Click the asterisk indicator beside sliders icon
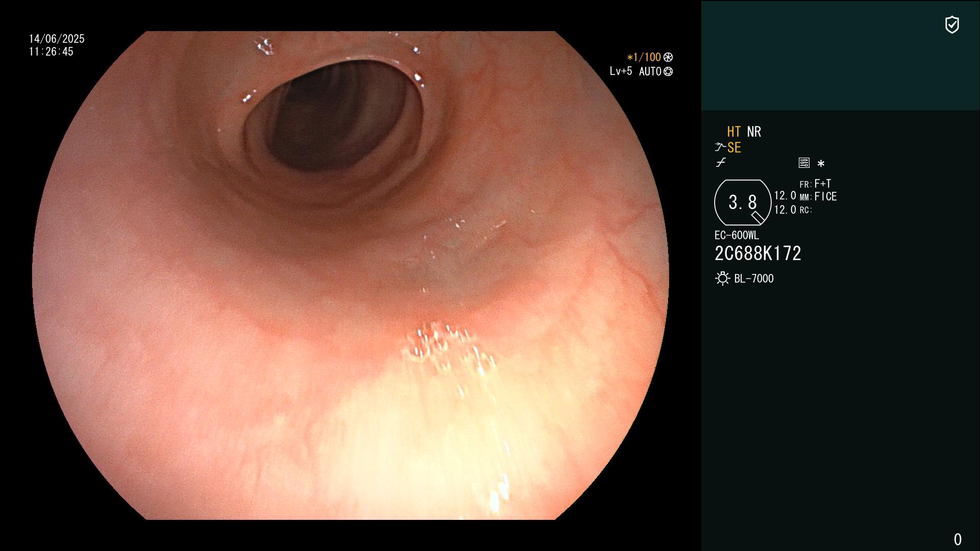The image size is (980, 551). [821, 164]
